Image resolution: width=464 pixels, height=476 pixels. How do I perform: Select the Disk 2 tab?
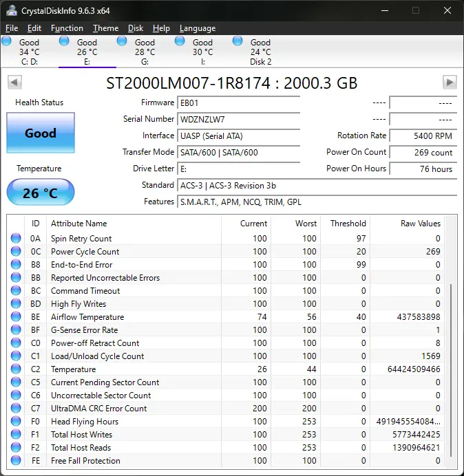[x=260, y=52]
